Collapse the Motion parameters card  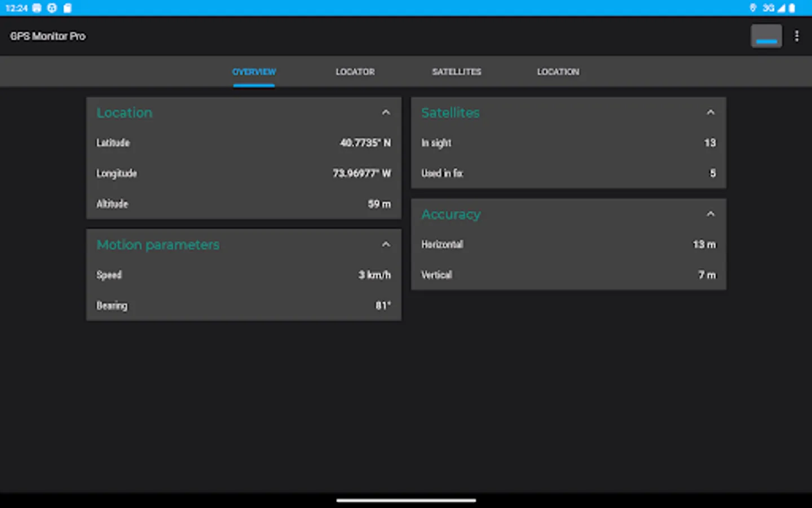(386, 244)
